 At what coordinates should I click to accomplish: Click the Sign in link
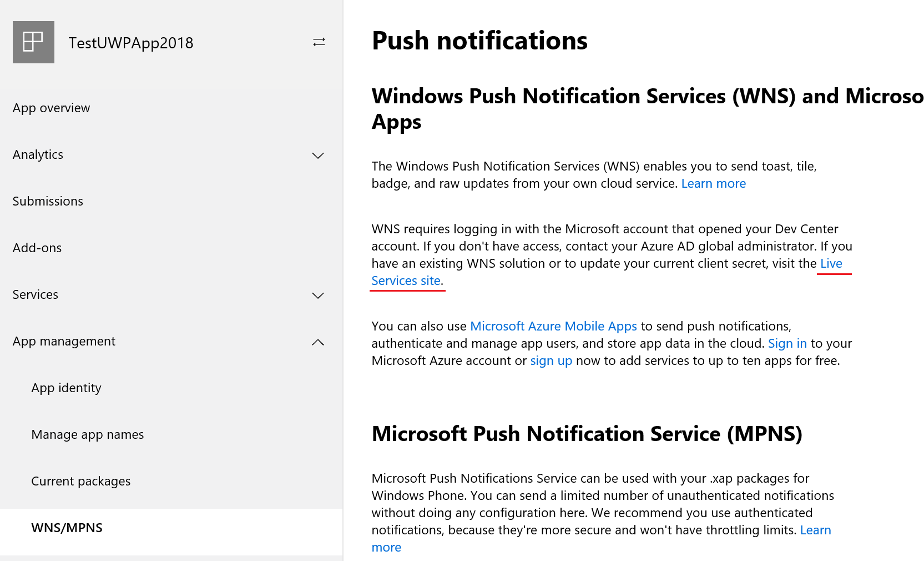point(787,343)
